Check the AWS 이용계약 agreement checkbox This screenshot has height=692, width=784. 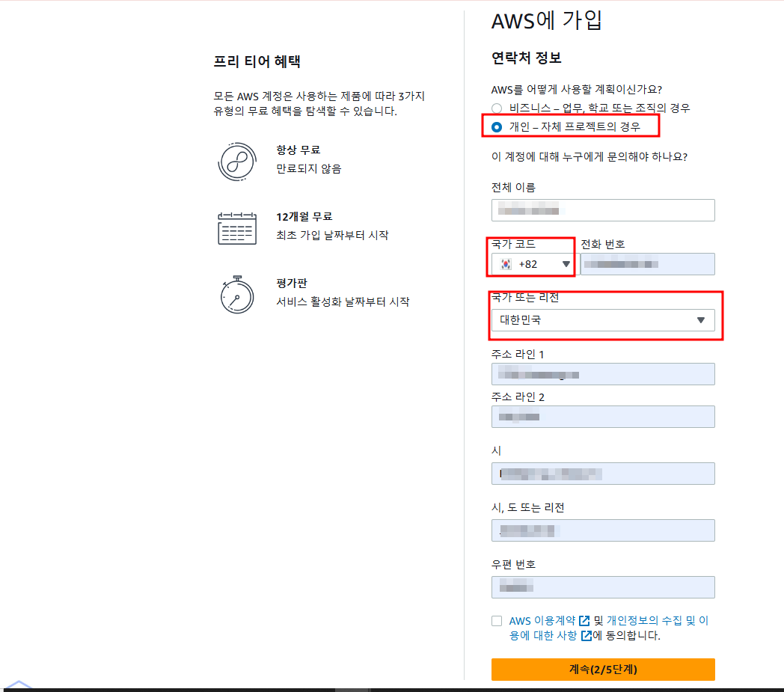pyautogui.click(x=494, y=620)
